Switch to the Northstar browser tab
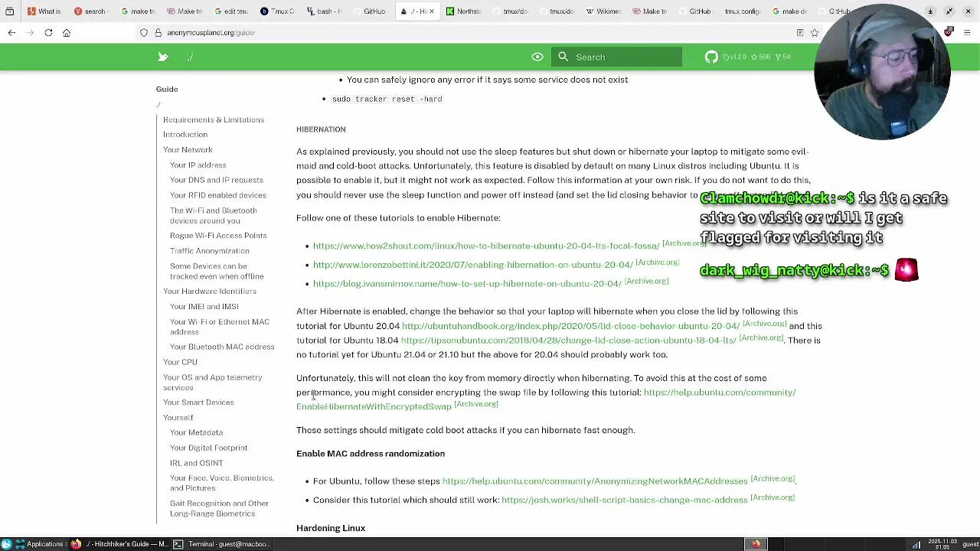Image resolution: width=980 pixels, height=551 pixels. click(x=464, y=11)
